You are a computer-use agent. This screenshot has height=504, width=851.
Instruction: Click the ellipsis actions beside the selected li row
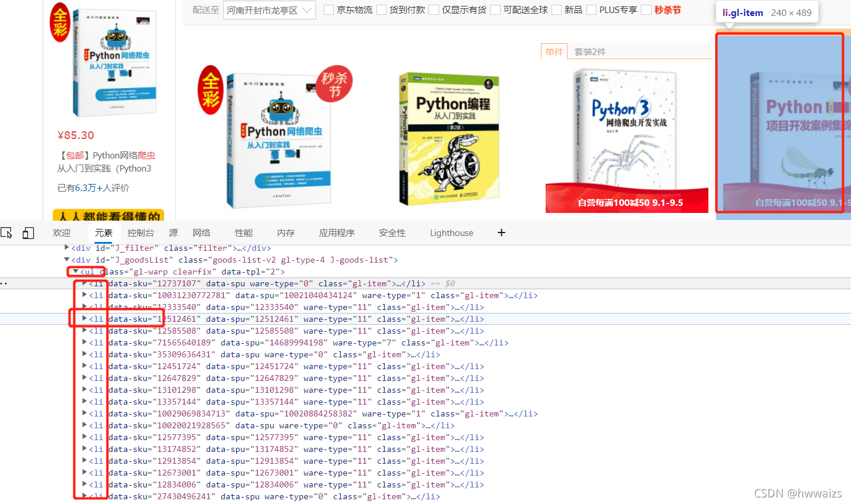4,283
